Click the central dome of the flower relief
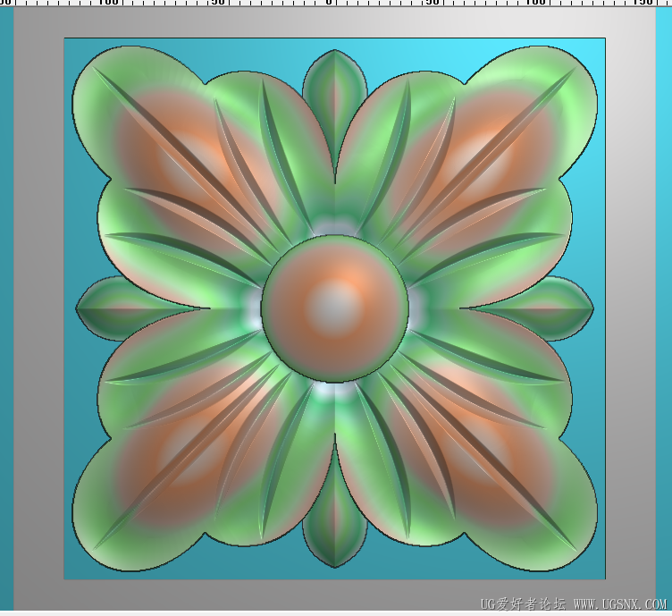The height and width of the screenshot is (616, 672). [x=335, y=308]
